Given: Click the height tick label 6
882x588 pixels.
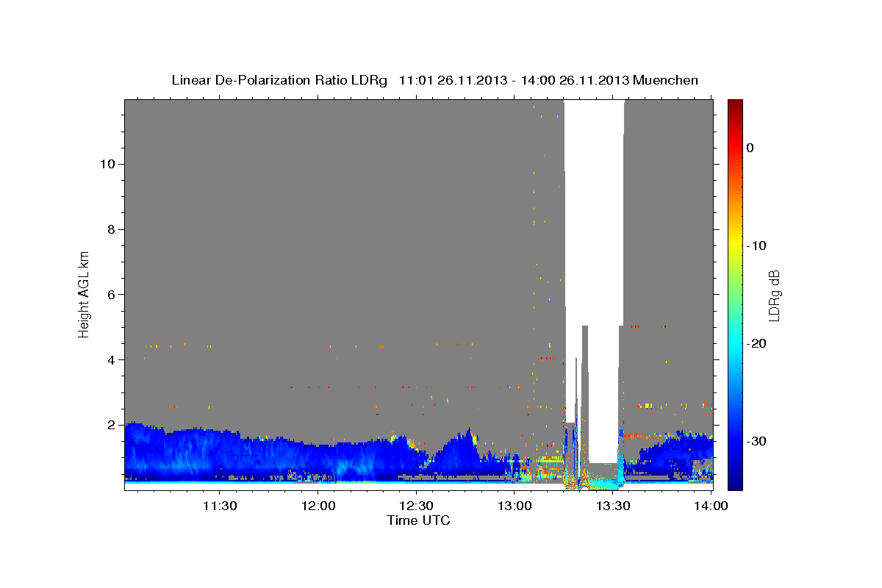Looking at the screenshot, I should (x=112, y=295).
